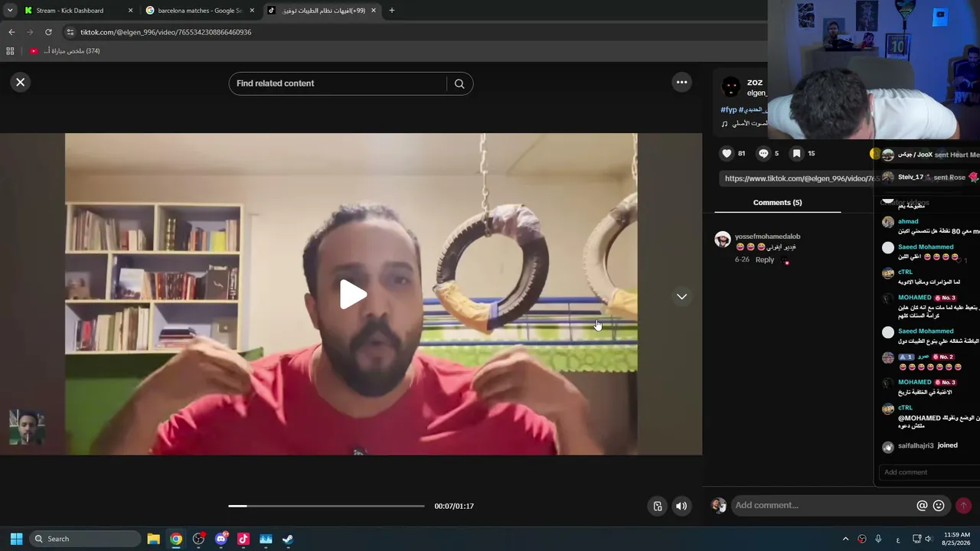Bookmark the video with the save icon

796,153
